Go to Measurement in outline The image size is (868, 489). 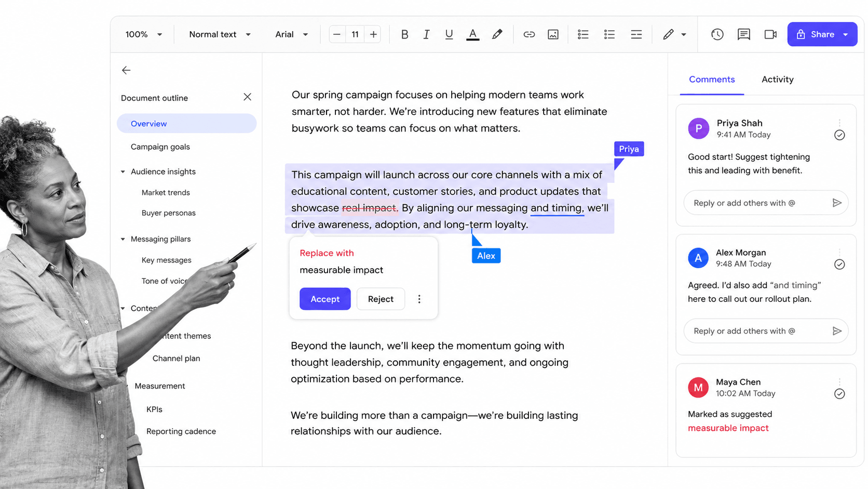160,386
